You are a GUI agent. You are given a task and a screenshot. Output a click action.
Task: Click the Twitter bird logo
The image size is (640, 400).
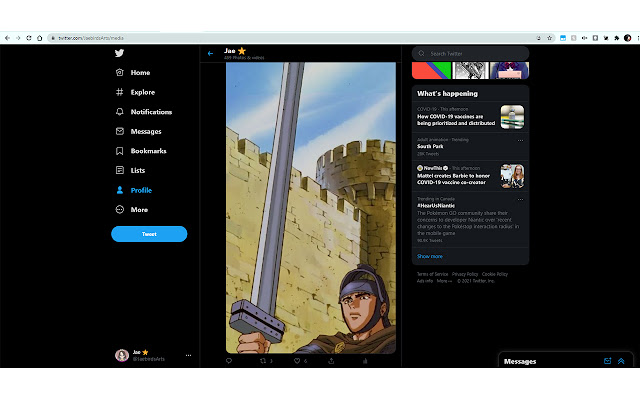[x=119, y=53]
